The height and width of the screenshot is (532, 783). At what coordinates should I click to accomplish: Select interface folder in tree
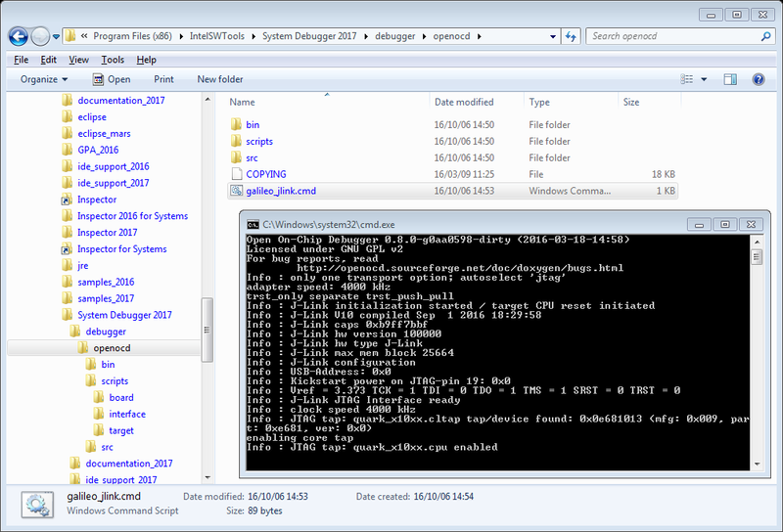127,414
